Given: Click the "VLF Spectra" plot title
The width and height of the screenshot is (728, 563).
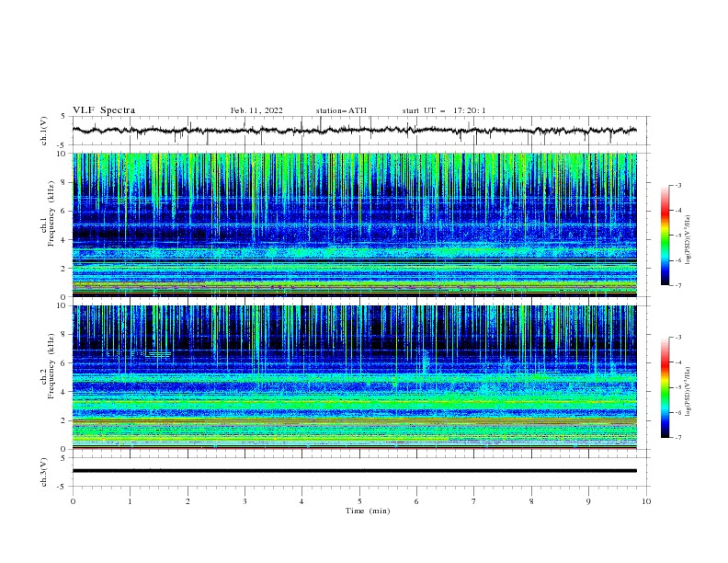Looking at the screenshot, I should coord(104,110).
